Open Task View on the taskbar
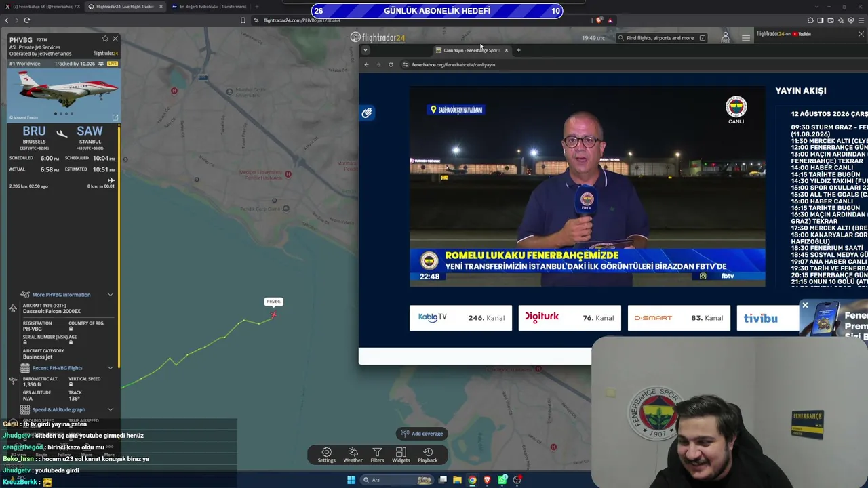The width and height of the screenshot is (868, 488). click(x=443, y=480)
